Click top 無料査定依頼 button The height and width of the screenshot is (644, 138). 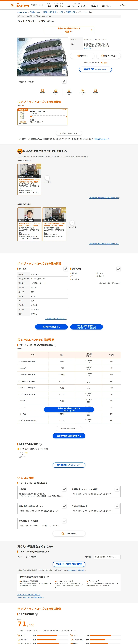(95, 69)
